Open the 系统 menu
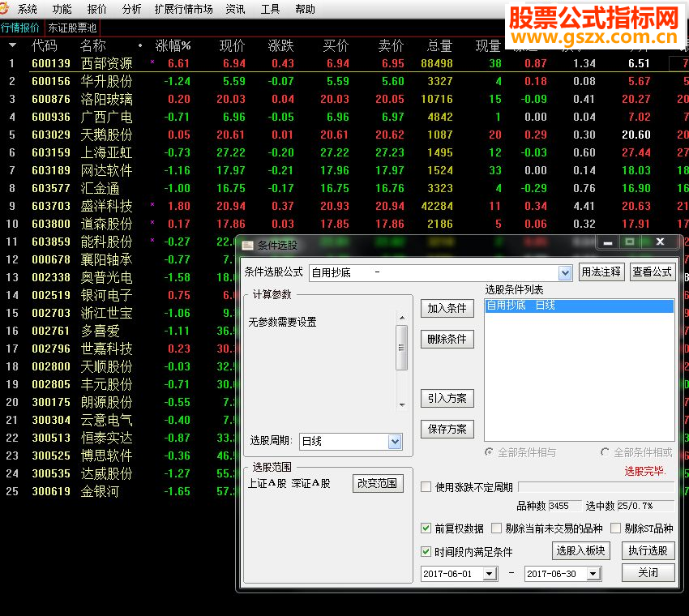This screenshot has height=616, width=689. [x=28, y=9]
